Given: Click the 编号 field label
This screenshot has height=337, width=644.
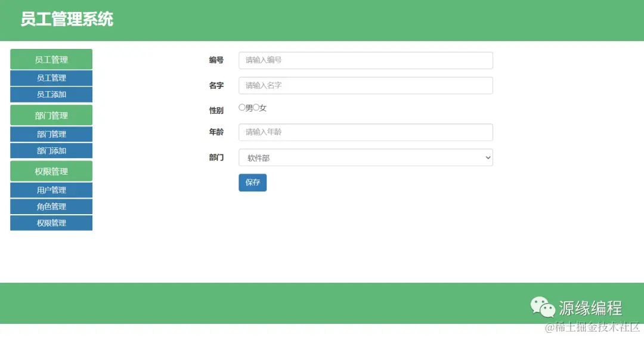Looking at the screenshot, I should click(216, 60).
